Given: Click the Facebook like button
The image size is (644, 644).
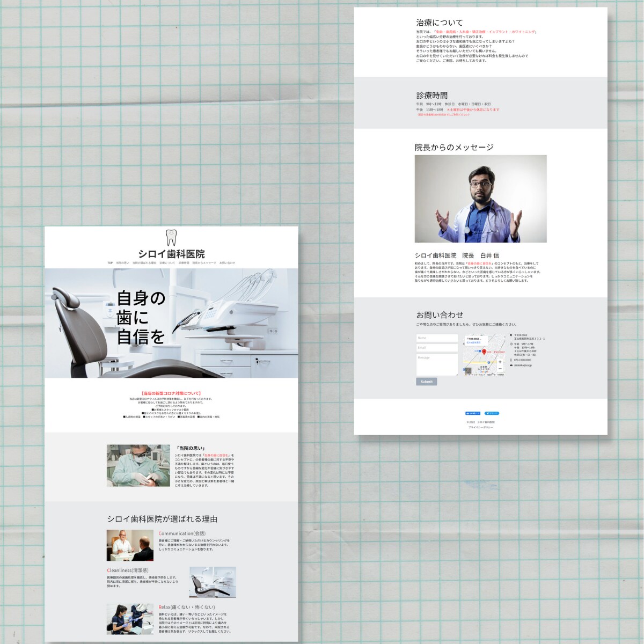Looking at the screenshot, I should click(x=473, y=414).
